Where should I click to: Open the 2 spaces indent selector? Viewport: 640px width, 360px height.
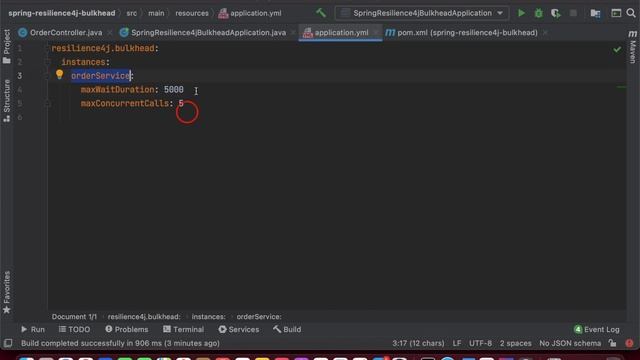[x=516, y=343]
